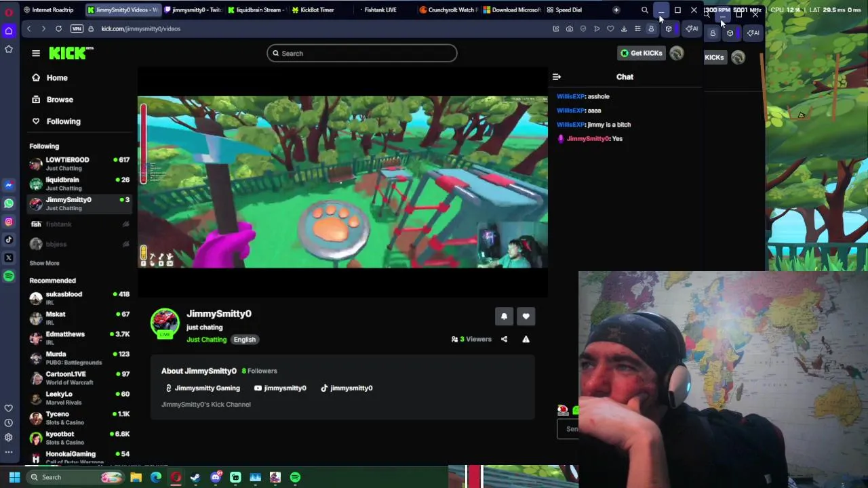
Task: Open the jimmysmitty0 TikTok link
Action: [347, 388]
